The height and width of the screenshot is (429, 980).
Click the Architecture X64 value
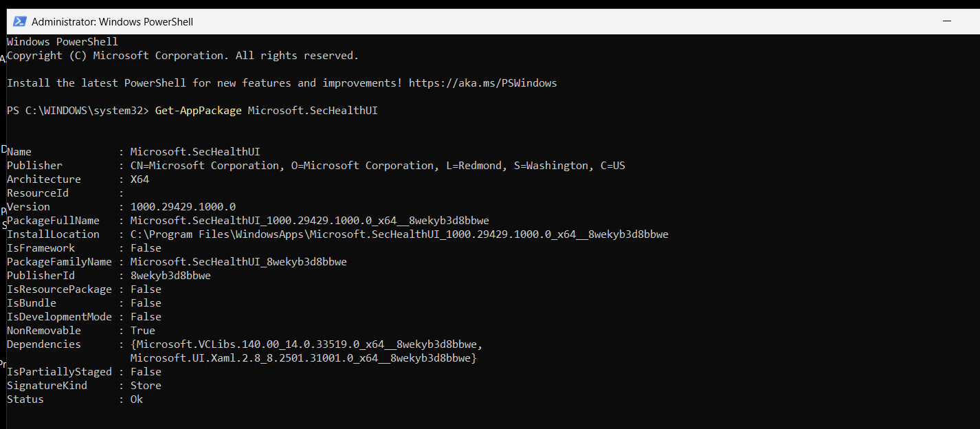pos(140,179)
